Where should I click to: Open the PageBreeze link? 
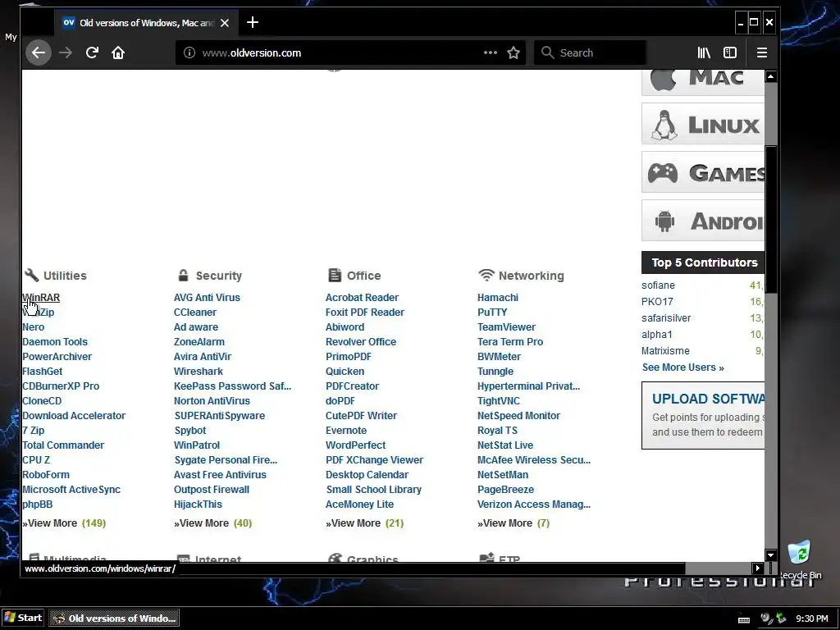coord(505,490)
